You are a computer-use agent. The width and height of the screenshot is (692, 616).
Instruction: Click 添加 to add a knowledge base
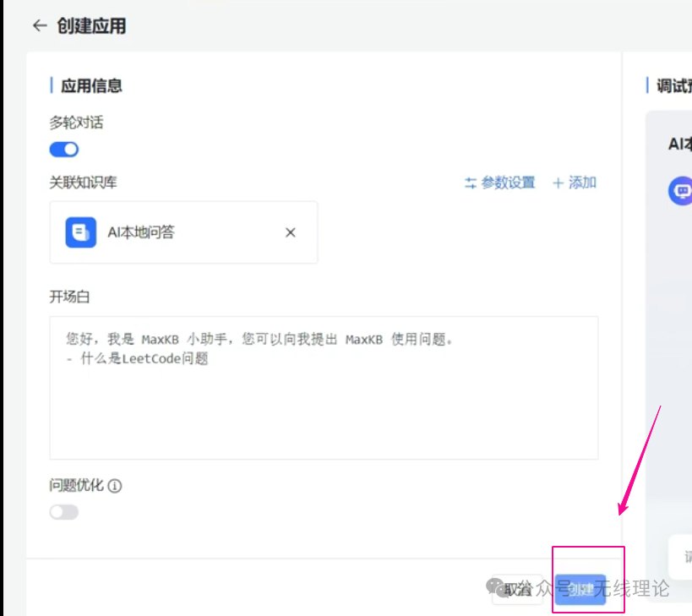point(581,183)
